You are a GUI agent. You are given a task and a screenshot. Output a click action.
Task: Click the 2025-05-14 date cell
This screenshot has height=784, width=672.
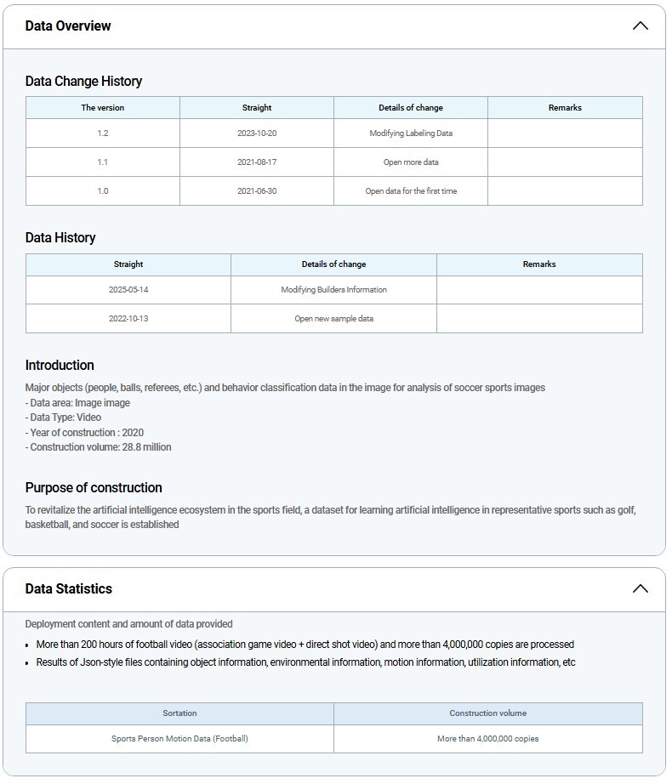tap(128, 290)
